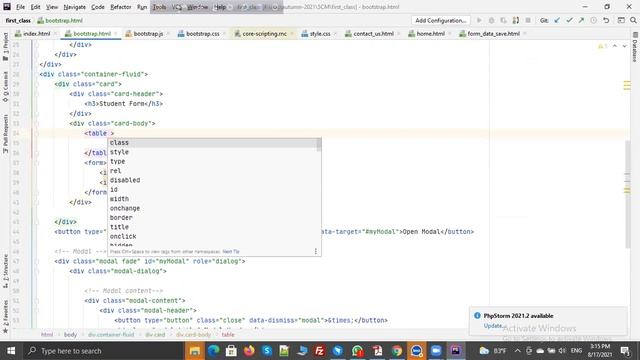Open the Add Configuration dropdown
The image size is (640, 360).
440,20
